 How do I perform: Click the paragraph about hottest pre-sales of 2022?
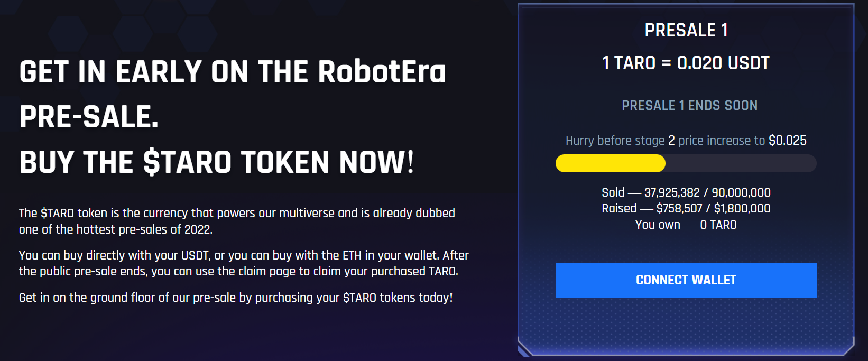point(237,221)
